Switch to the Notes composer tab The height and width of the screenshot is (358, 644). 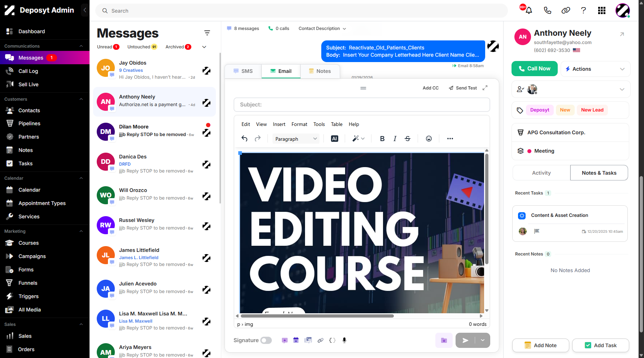320,71
